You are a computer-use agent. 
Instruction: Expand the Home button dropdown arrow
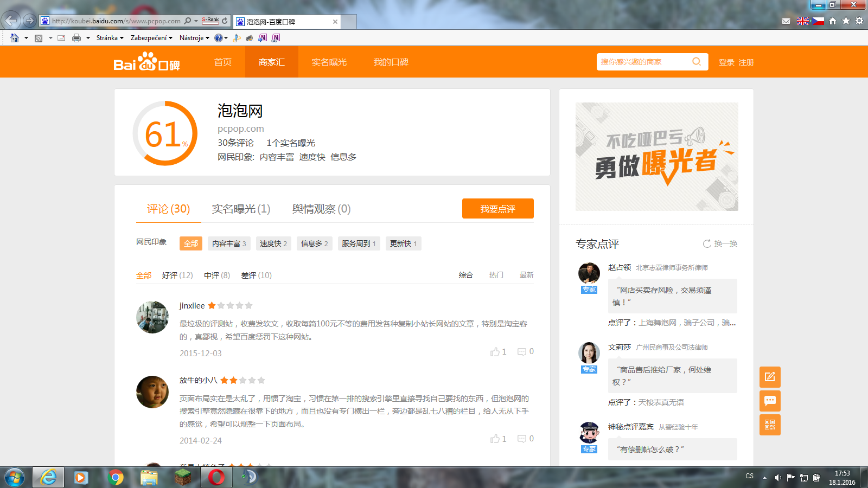click(26, 38)
